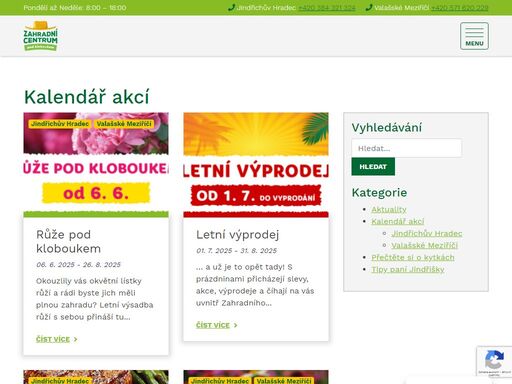Open Tipy paní Jindřišky category
512x384 pixels.
pos(408,269)
